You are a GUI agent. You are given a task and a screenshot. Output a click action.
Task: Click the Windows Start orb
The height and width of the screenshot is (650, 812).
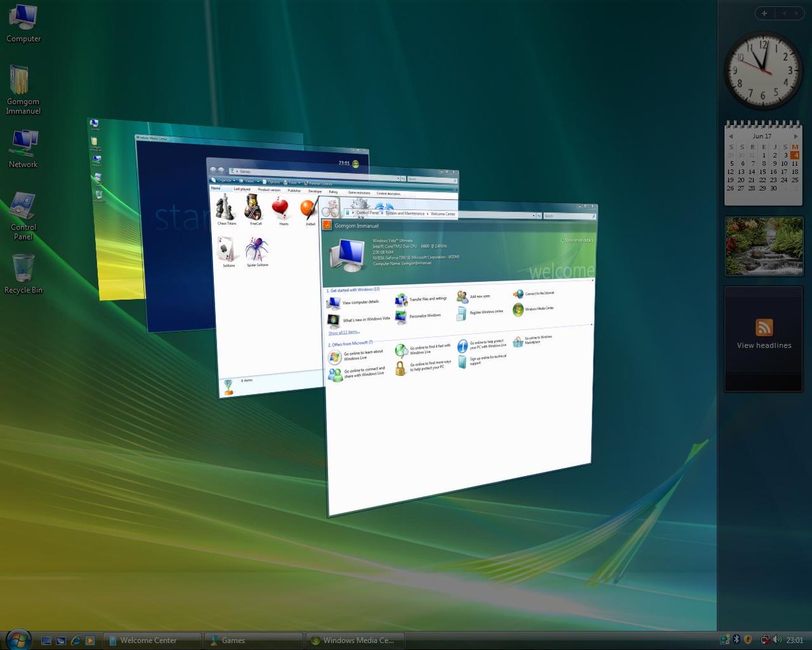[18, 638]
